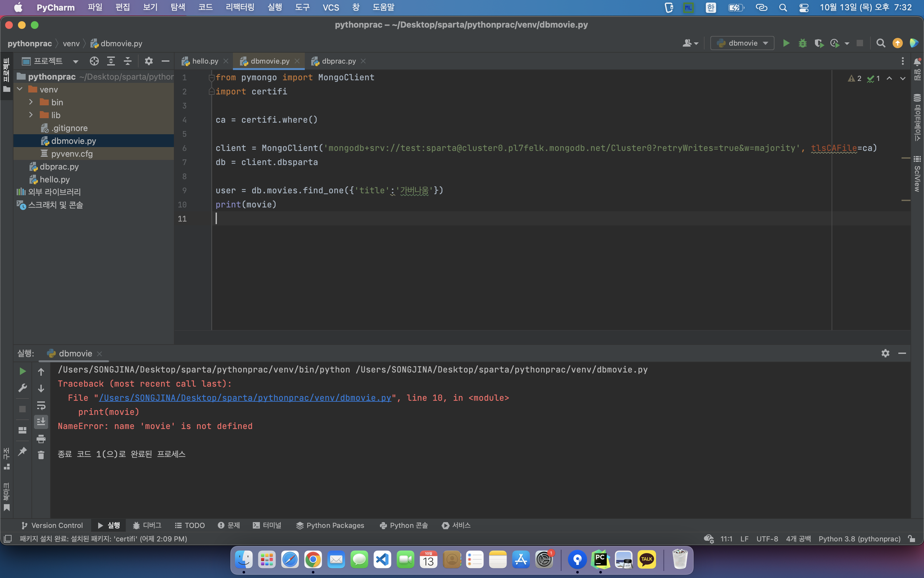
Task: Restore layout icon in Run panel
Action: coord(22,430)
